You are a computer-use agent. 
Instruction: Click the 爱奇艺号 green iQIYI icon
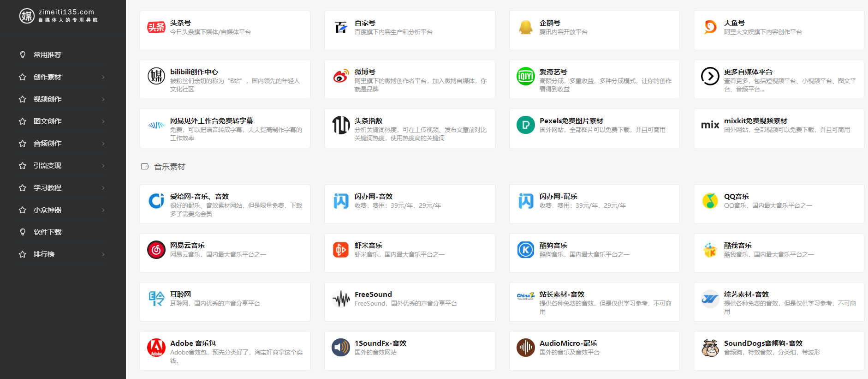[526, 76]
